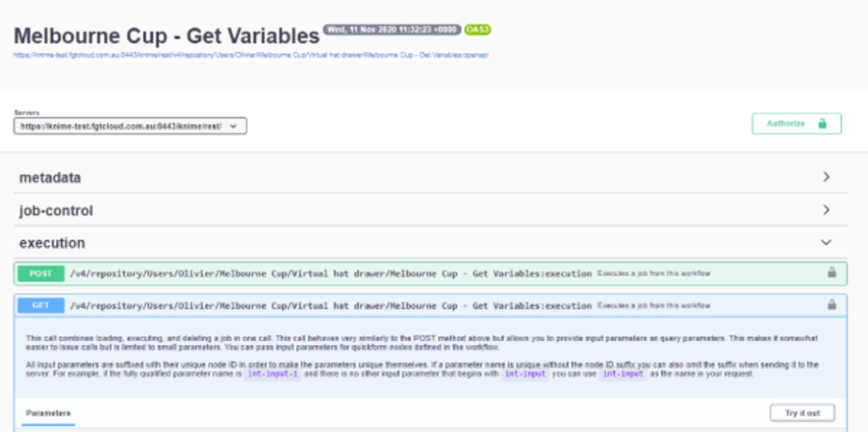Open the openapi specification URL link
This screenshot has height=432, width=868.
point(251,55)
